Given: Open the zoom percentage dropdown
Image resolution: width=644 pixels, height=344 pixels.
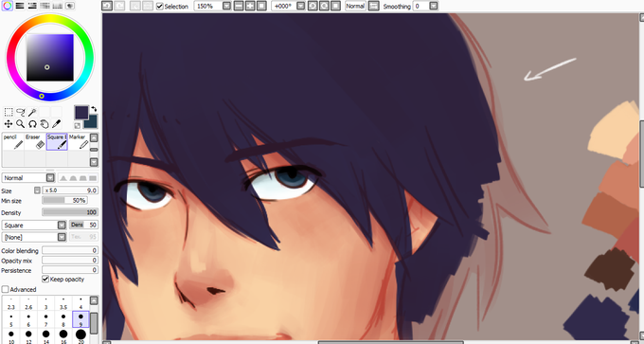Looking at the screenshot, I should 226,7.
